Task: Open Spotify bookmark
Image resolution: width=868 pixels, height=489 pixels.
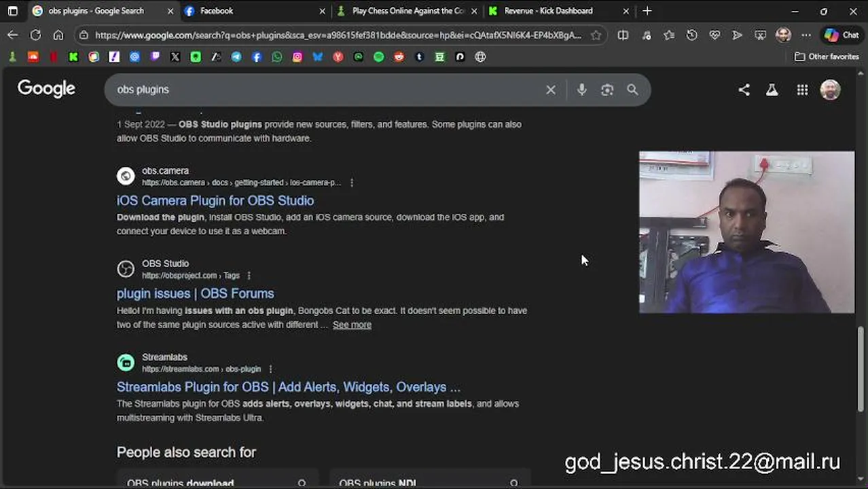Action: click(378, 57)
